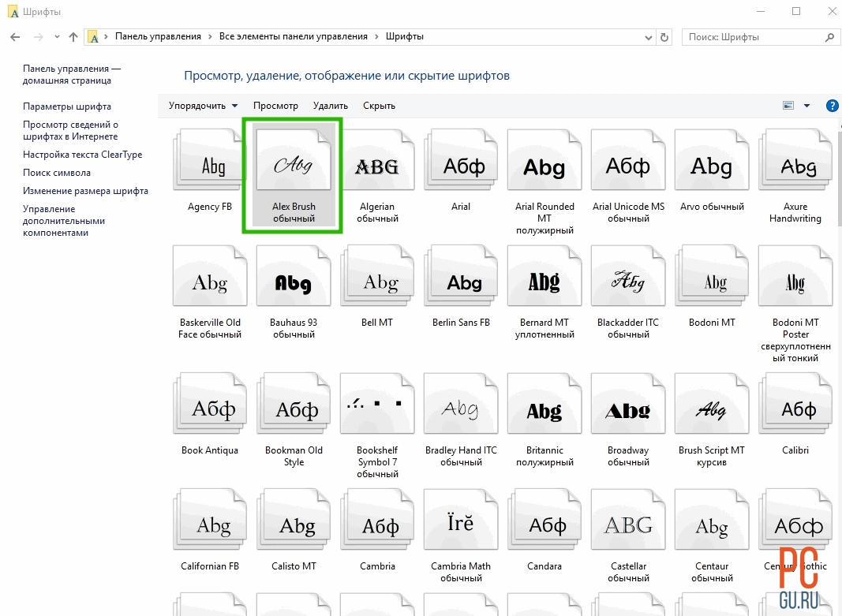Click Удалить in the toolbar

[x=330, y=106]
